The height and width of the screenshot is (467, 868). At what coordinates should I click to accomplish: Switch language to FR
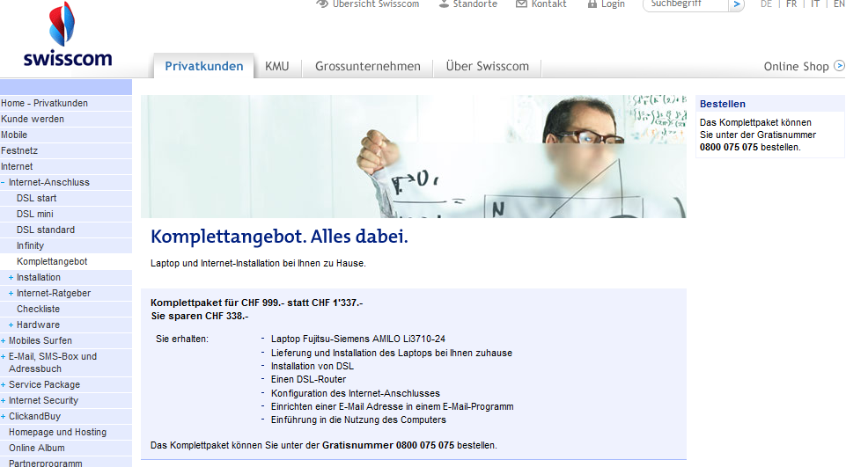coord(791,4)
